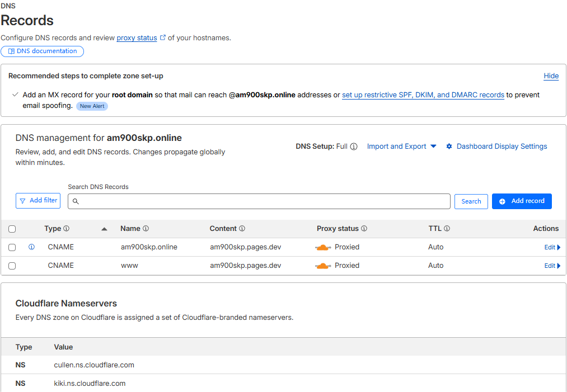Select the am900skp.online record checkbox
This screenshot has height=392, width=567.
12,248
